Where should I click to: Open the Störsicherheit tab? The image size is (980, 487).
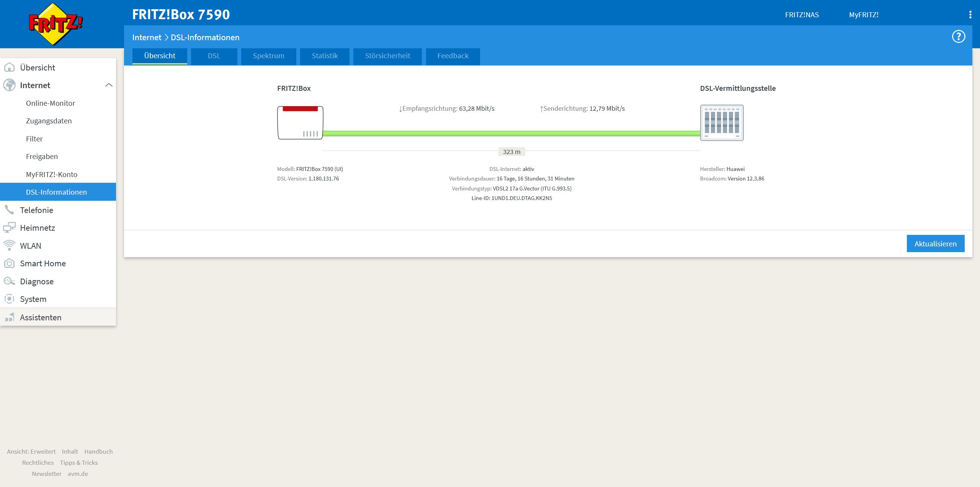[x=387, y=56]
